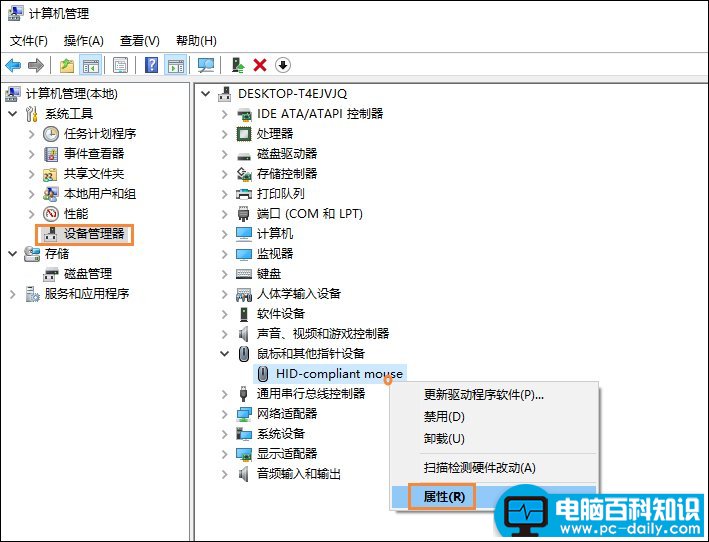
Task: Click the Forward arrow toolbar icon
Action: pyautogui.click(x=36, y=66)
